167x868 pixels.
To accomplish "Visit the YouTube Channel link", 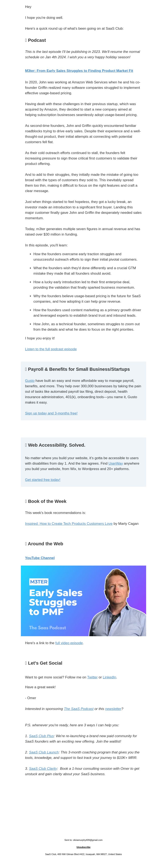I will [40, 558].
